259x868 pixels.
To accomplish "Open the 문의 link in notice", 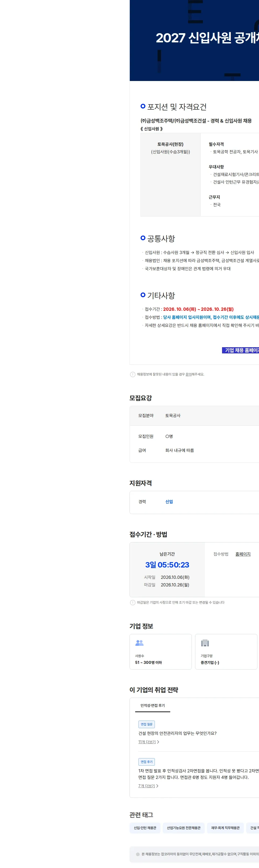I will [188, 374].
